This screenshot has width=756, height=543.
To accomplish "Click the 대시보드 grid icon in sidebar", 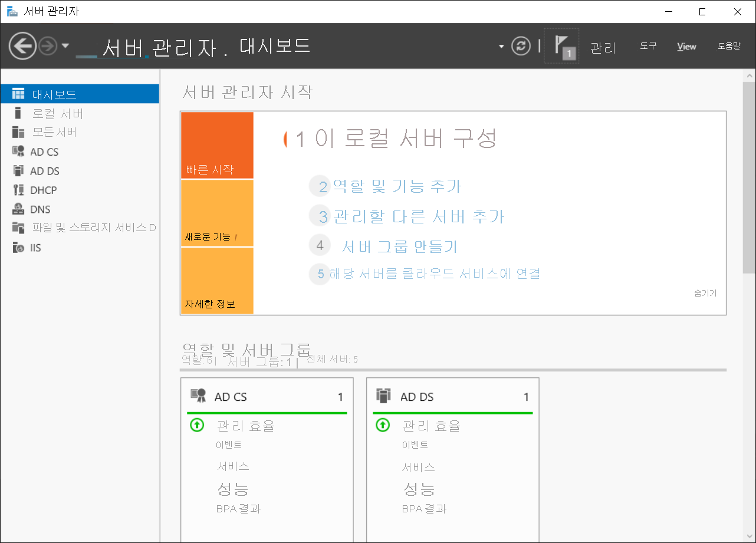I will pos(18,94).
